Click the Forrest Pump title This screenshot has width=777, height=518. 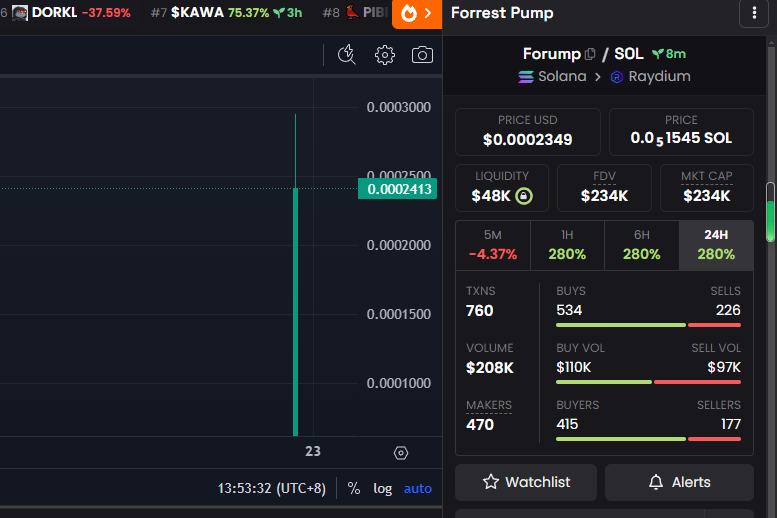(x=502, y=13)
